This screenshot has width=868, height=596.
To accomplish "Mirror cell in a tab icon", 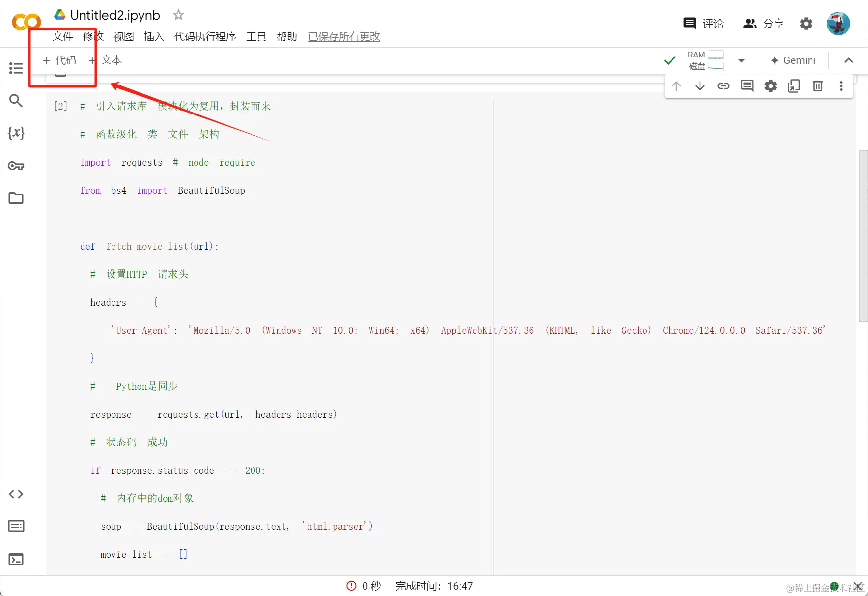I will [x=794, y=86].
